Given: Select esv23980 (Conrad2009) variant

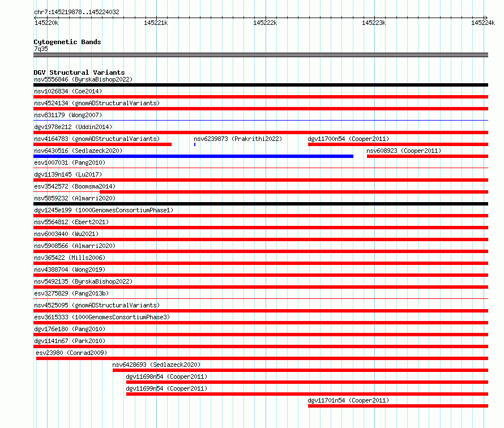Looking at the screenshot, I should point(71,353).
